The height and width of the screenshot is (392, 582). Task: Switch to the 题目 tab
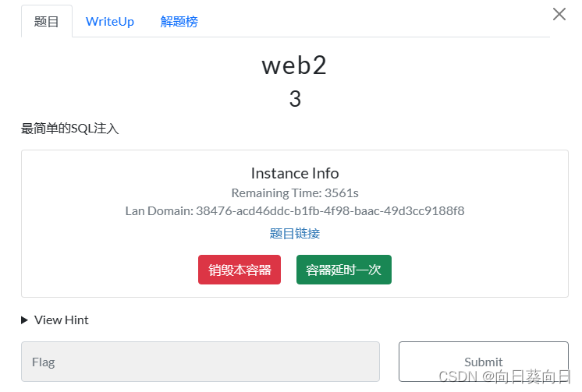click(46, 22)
